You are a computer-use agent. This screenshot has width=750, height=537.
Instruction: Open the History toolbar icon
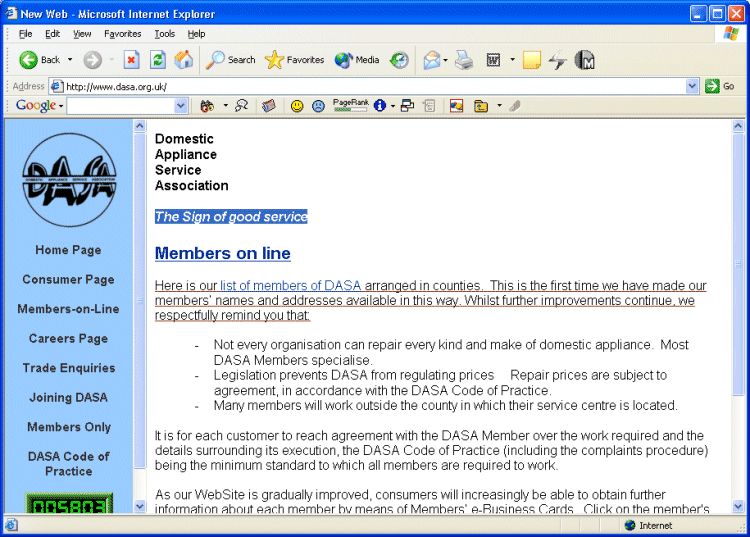(399, 60)
